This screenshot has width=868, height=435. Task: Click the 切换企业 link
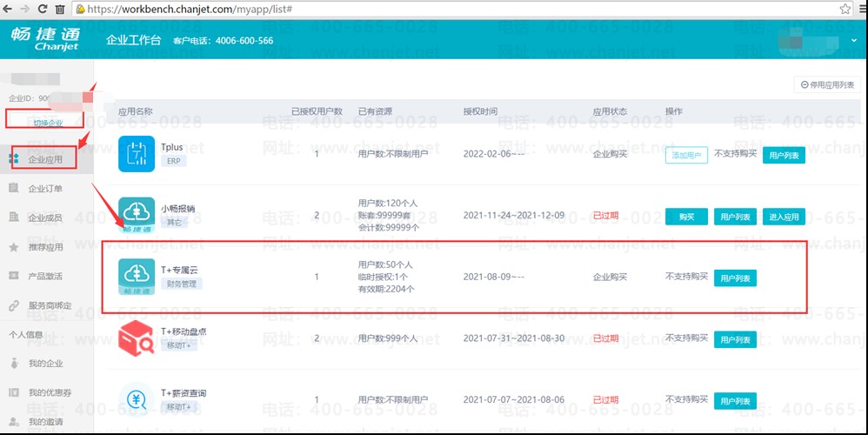point(48,123)
